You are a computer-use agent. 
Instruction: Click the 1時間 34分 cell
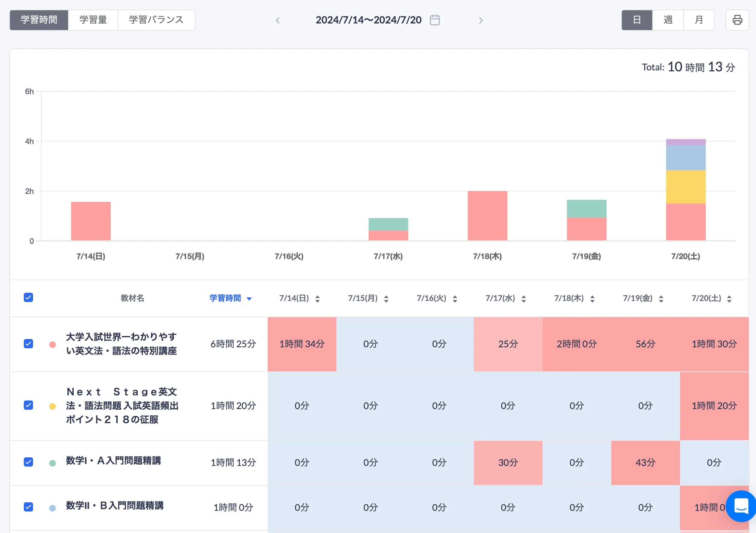[x=302, y=344]
